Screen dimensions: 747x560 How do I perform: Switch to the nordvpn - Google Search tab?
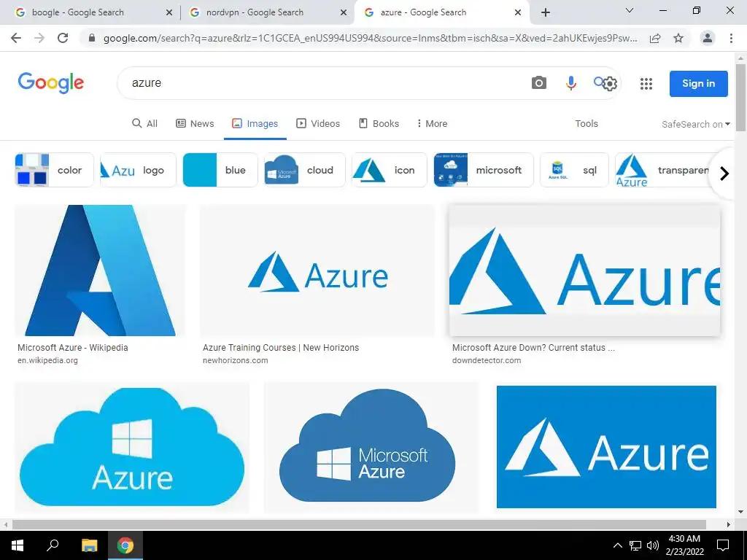[267, 13]
